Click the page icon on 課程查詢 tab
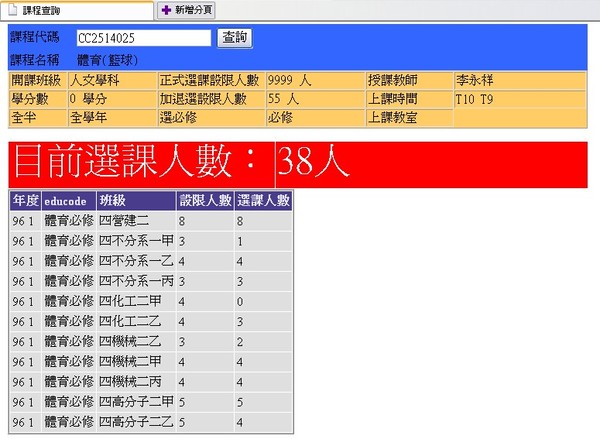Viewport: 600px width, 439px height. (x=13, y=10)
